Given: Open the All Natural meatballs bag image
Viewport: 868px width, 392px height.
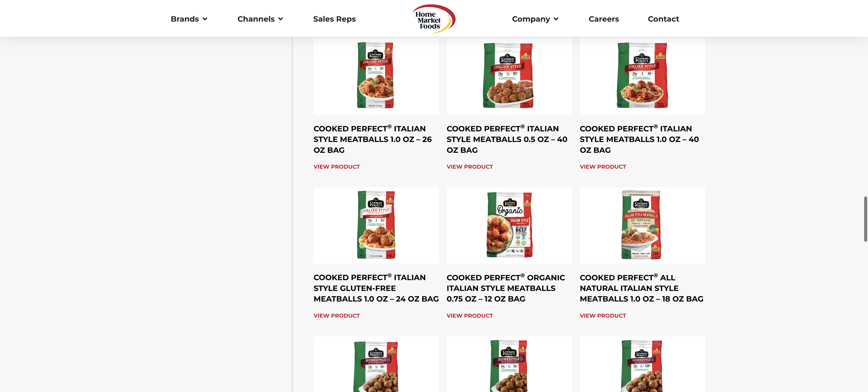Looking at the screenshot, I should 642,225.
